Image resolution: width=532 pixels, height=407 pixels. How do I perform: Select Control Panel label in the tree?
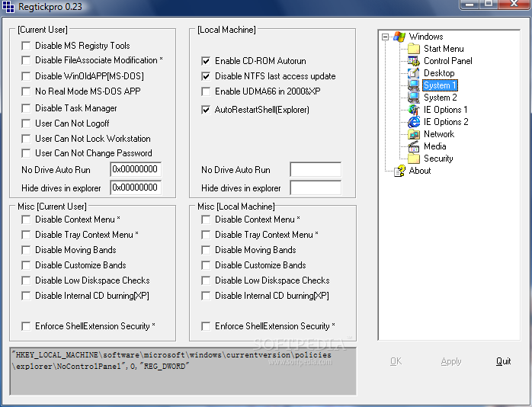pos(448,61)
